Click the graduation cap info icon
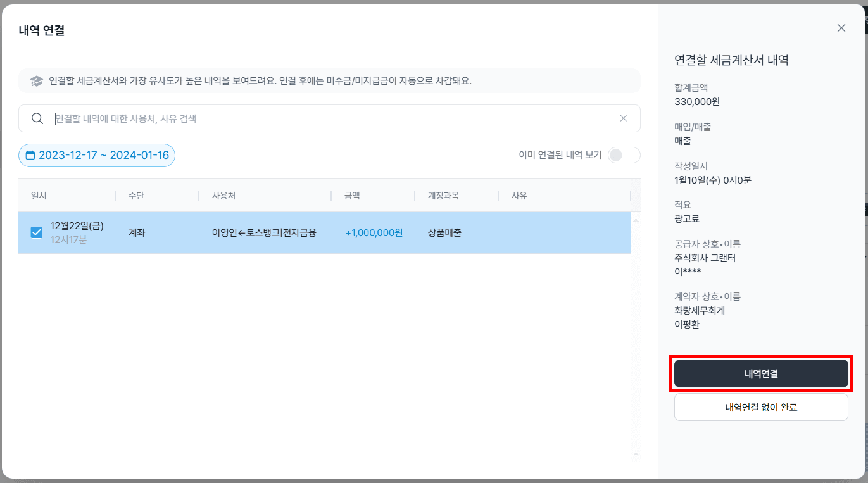Image resolution: width=868 pixels, height=483 pixels. coord(37,81)
